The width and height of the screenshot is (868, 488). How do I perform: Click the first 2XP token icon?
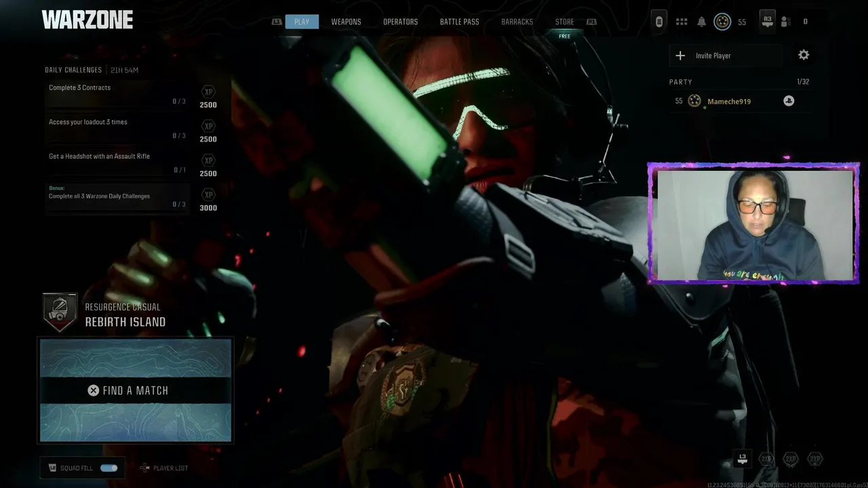pos(766,459)
